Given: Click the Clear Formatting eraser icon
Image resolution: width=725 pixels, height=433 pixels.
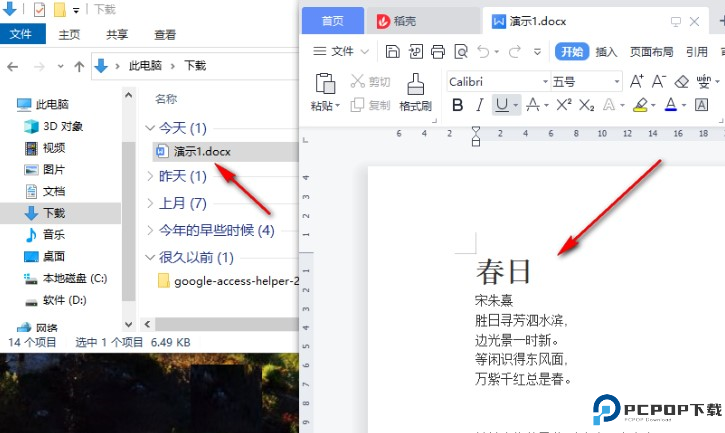Looking at the screenshot, I should click(682, 82).
